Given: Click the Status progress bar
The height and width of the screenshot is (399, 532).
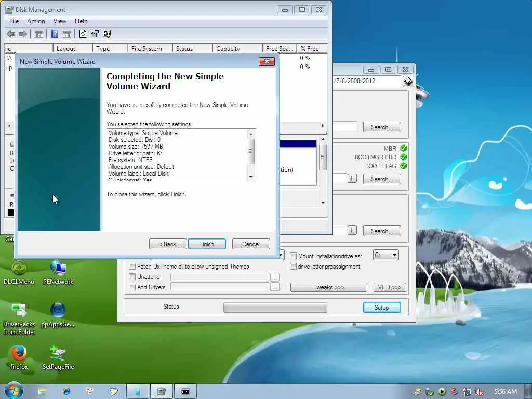Looking at the screenshot, I should click(x=275, y=308).
